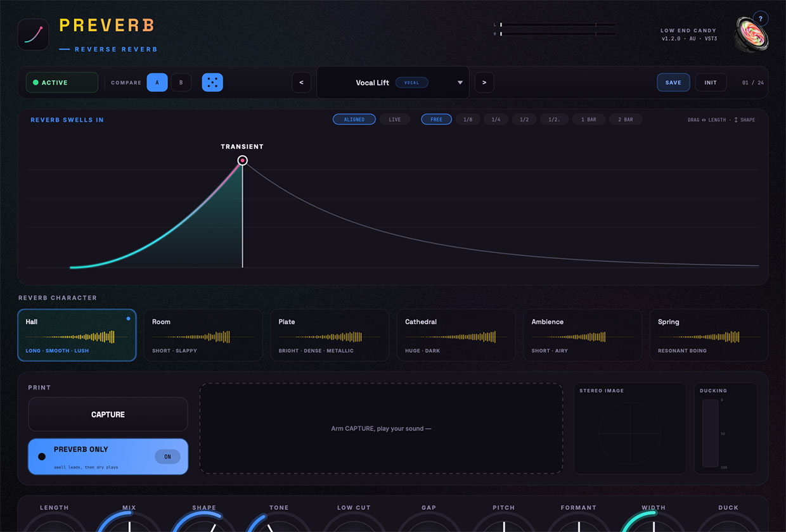Click the REVERB SWELLS IN label
Image resolution: width=786 pixels, height=532 pixels.
coord(67,120)
